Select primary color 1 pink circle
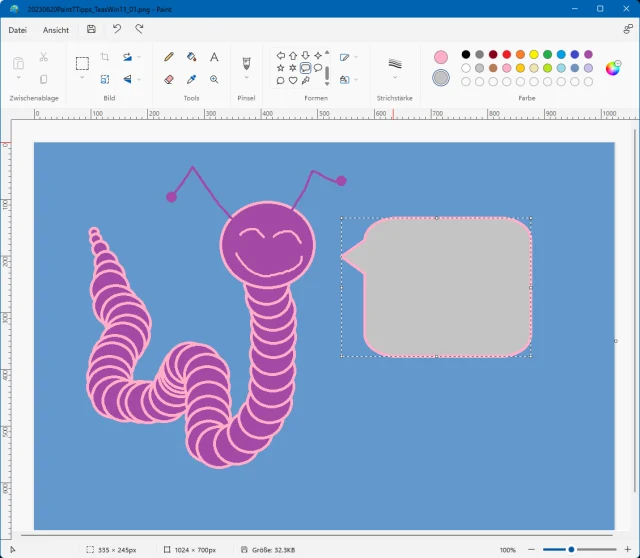The height and width of the screenshot is (558, 640). point(441,57)
